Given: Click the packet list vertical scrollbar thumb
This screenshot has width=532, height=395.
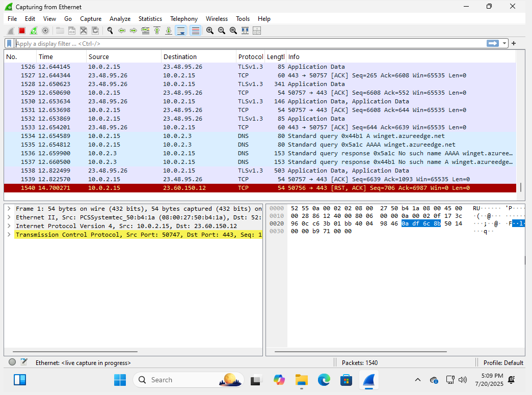Looking at the screenshot, I should 521,187.
